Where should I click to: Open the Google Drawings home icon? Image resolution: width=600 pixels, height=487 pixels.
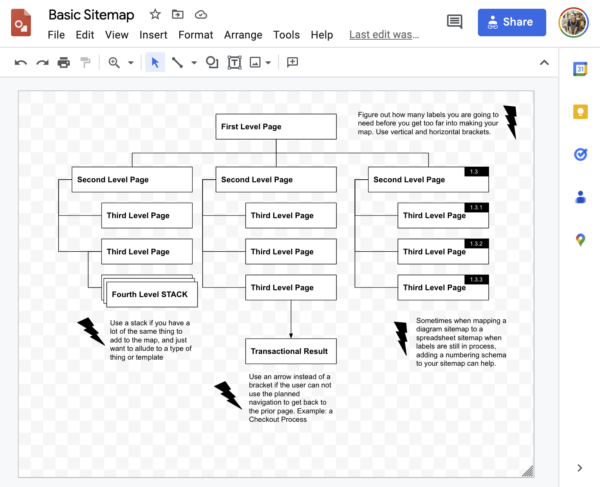(x=21, y=23)
